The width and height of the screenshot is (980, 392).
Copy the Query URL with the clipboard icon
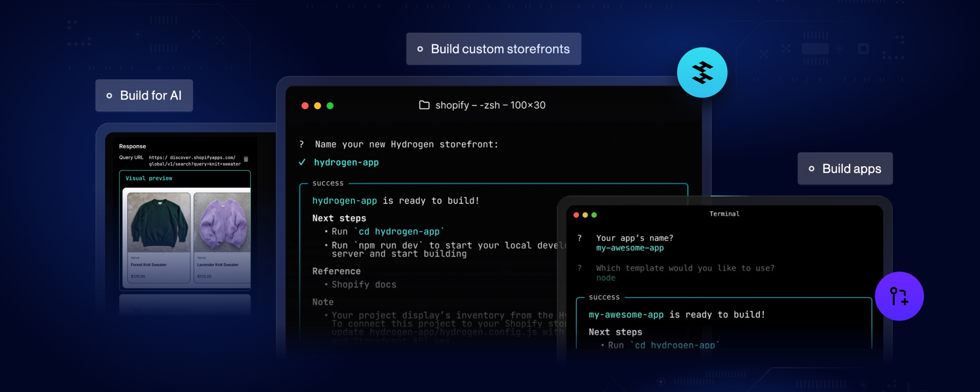pos(246,159)
